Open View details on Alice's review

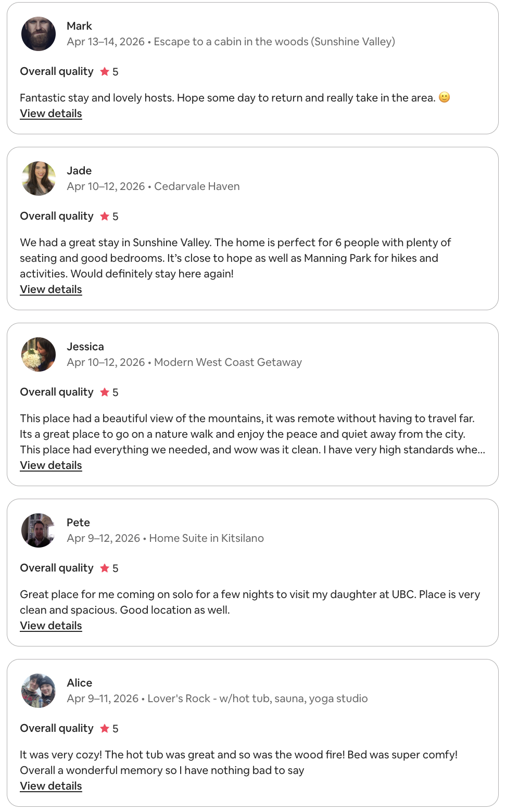tap(51, 786)
